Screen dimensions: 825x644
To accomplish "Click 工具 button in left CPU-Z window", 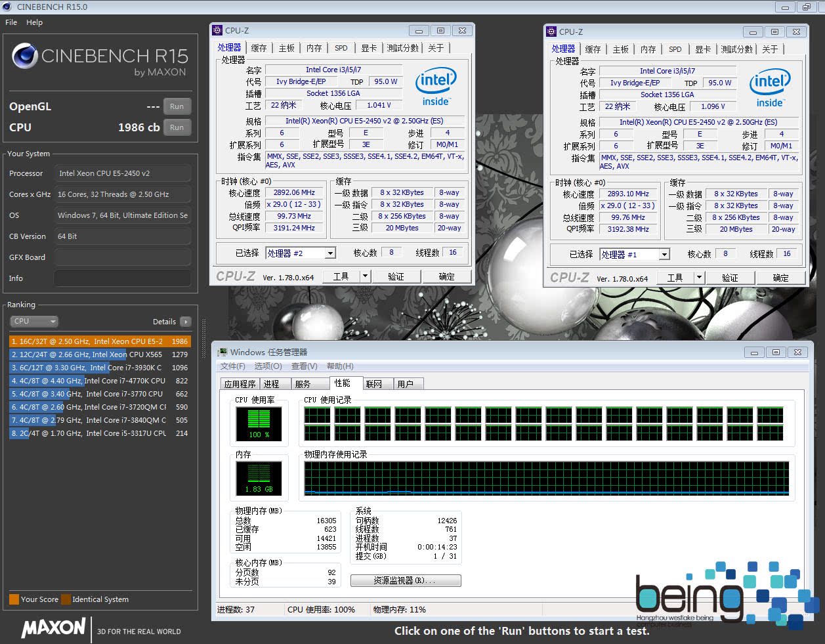I will pyautogui.click(x=341, y=276).
